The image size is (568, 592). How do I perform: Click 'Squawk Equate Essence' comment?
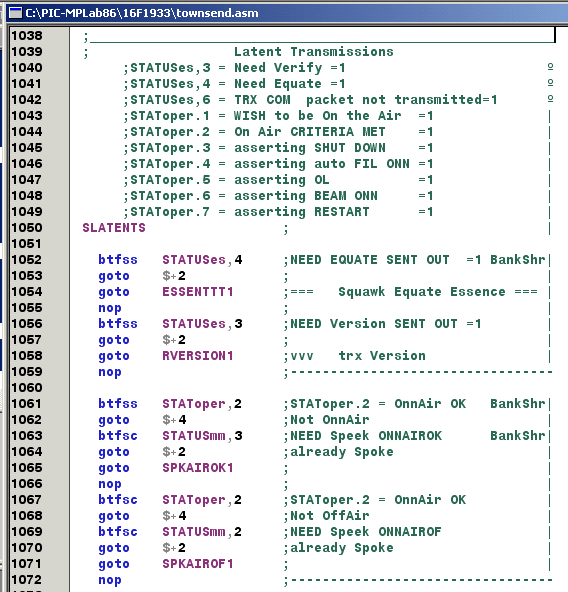[422, 292]
